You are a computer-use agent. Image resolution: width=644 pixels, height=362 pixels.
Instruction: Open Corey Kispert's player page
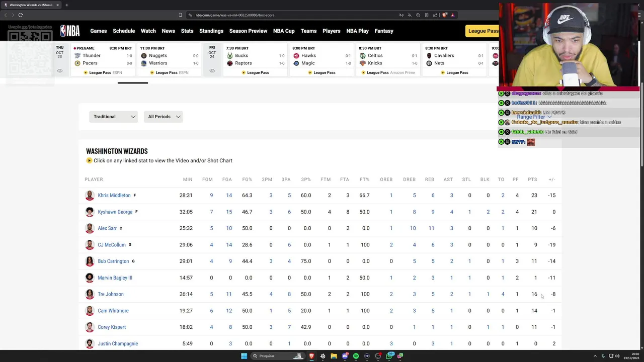point(112,327)
